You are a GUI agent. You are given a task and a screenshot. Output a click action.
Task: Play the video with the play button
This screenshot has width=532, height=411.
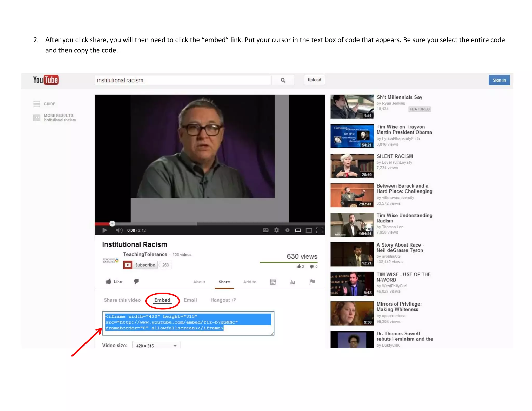click(105, 230)
